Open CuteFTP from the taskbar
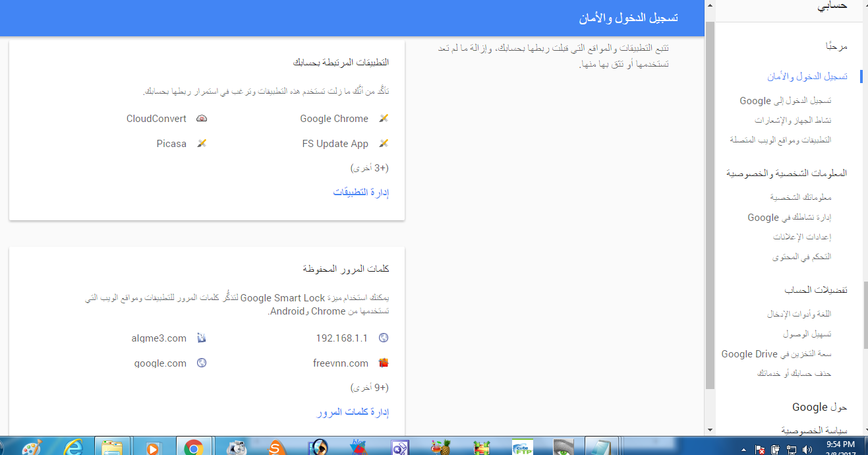Viewport: 868px width, 455px height. coord(523,447)
